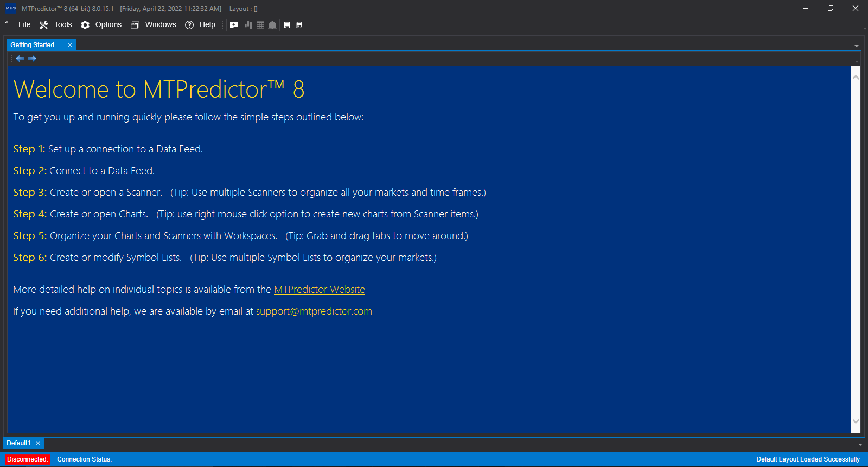Select the Getting Started tab

pos(33,45)
